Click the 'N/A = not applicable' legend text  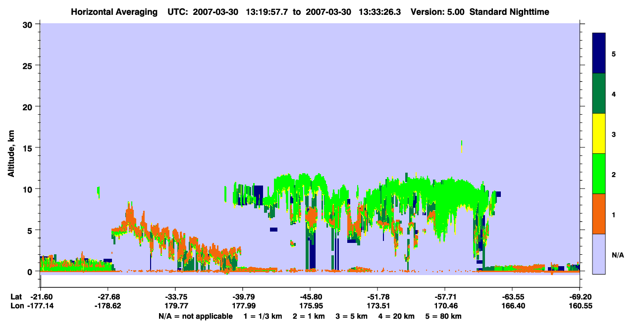tap(195, 316)
